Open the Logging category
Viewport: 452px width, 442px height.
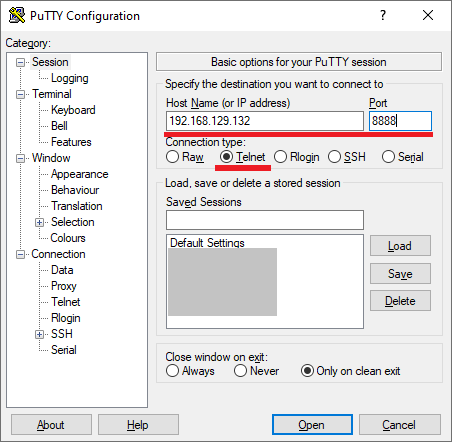70,78
